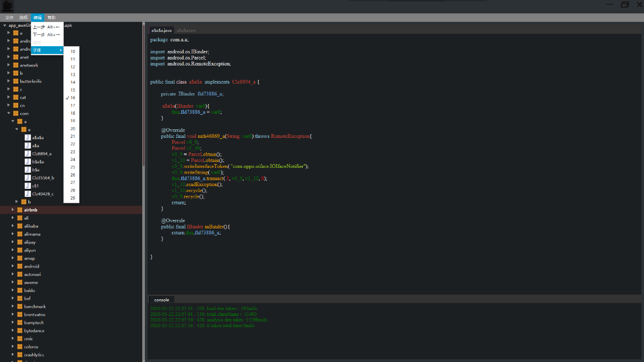
Task: Set font size to 26
Action: point(71,175)
